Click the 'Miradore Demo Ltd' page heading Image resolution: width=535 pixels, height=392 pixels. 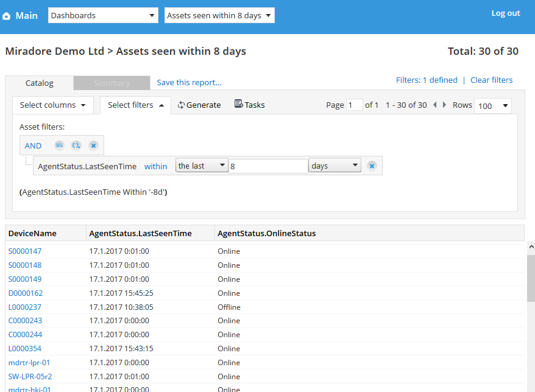[x=55, y=51]
